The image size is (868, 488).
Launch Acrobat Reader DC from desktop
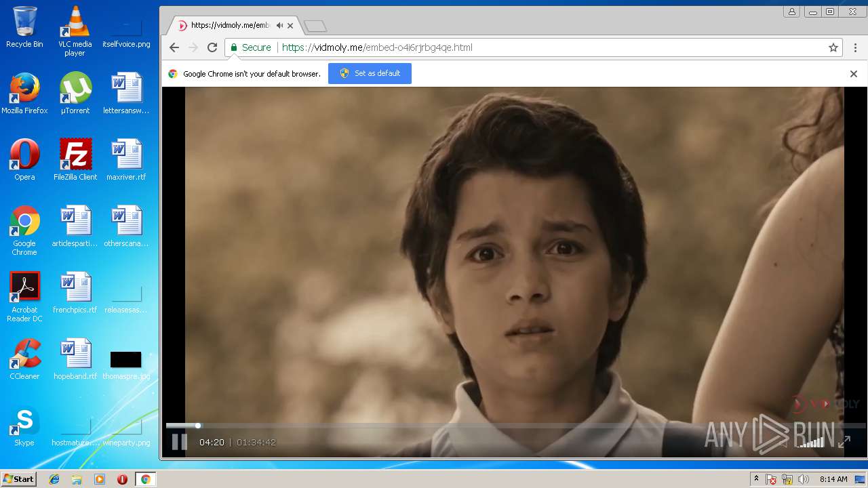coord(24,297)
